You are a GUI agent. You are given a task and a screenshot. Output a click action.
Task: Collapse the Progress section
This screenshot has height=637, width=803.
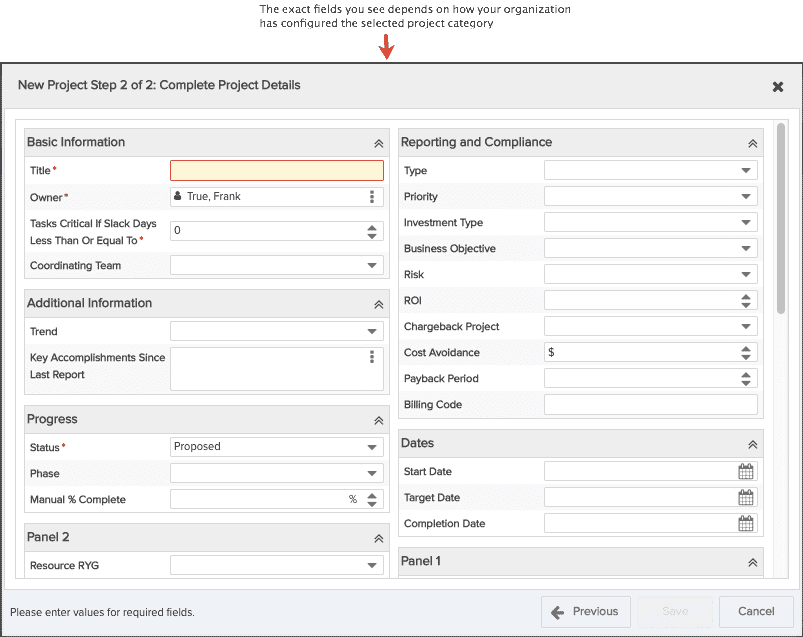[378, 420]
